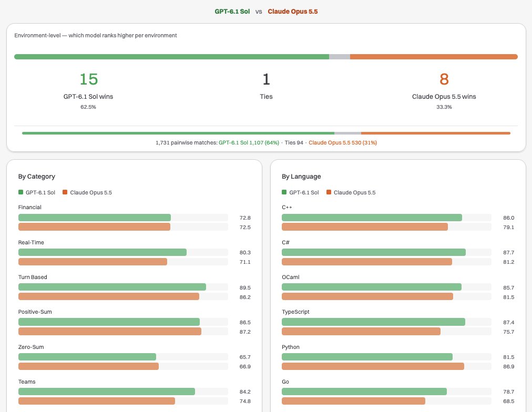Click the Teams value 84.2
The height and width of the screenshot is (412, 532).
tap(245, 392)
